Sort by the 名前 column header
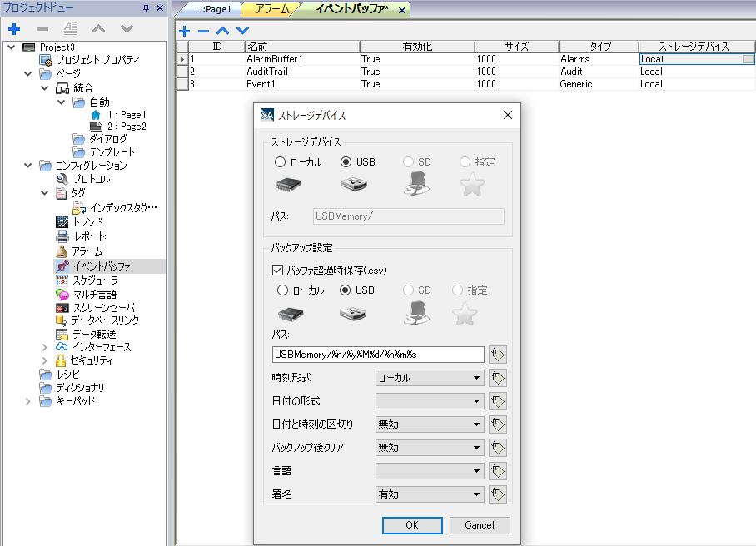 coord(302,47)
